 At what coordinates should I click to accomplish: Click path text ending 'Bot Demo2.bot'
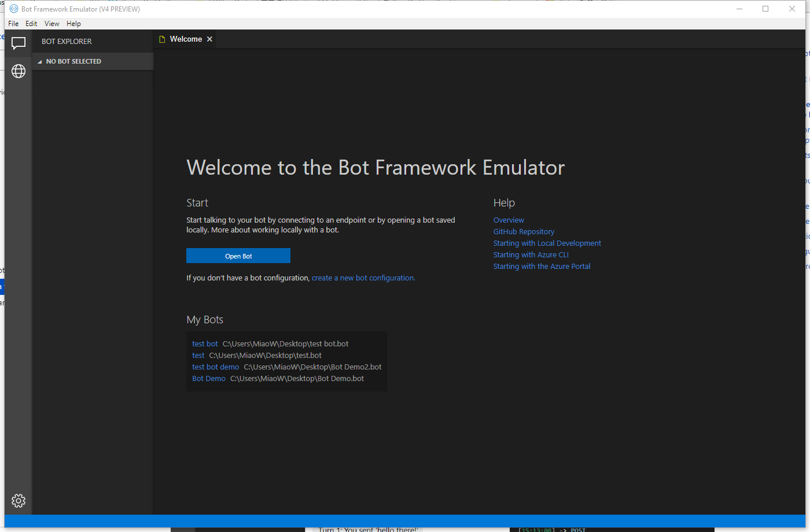coord(312,367)
